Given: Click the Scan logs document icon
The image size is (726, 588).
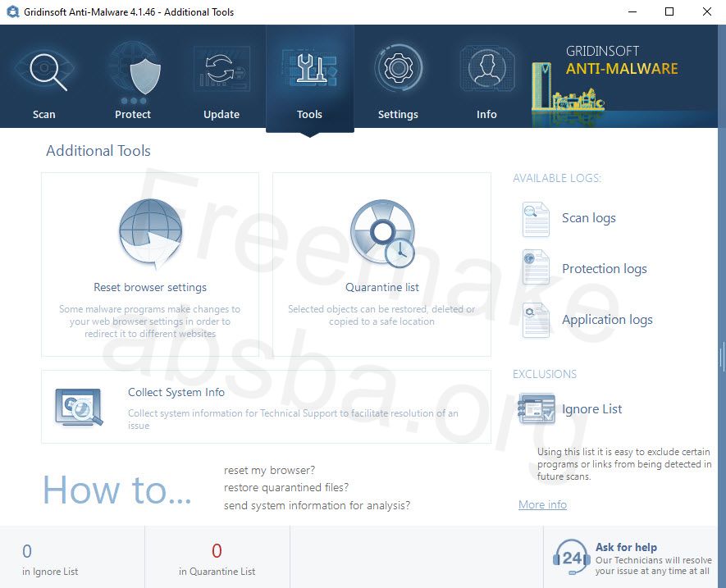Looking at the screenshot, I should tap(536, 220).
